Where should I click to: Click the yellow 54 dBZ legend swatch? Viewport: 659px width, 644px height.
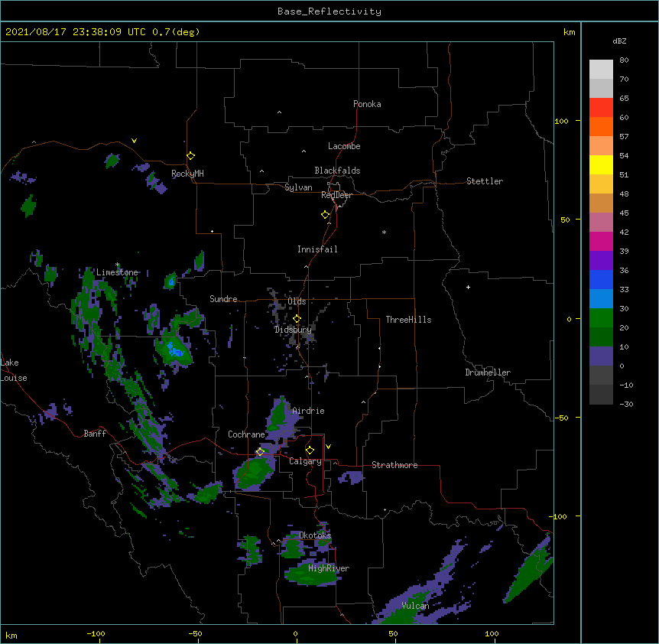[x=601, y=164]
